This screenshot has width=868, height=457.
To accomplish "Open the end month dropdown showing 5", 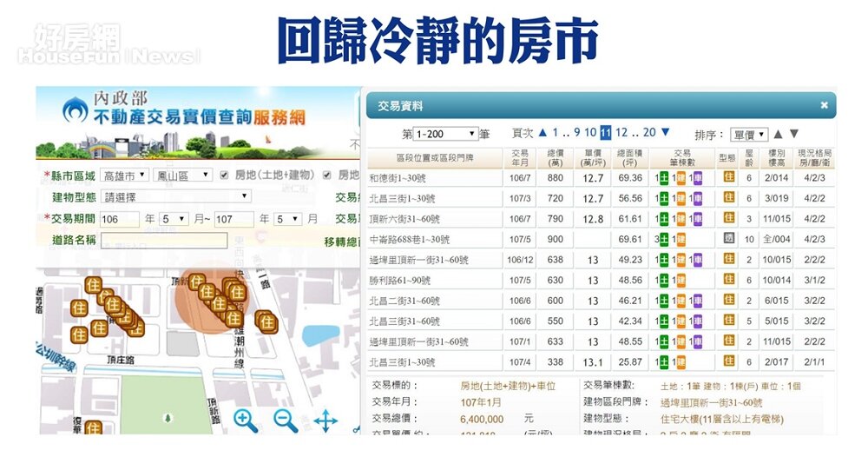I will pos(288,219).
